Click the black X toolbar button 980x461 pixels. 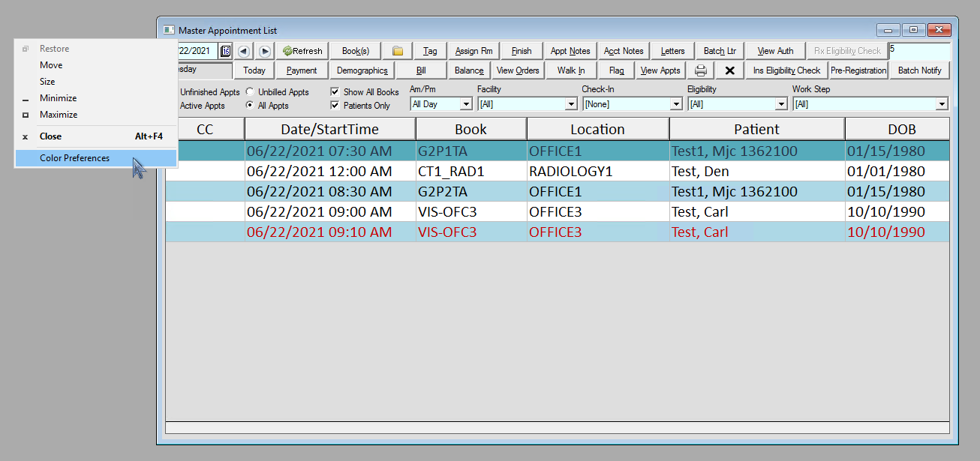[729, 70]
